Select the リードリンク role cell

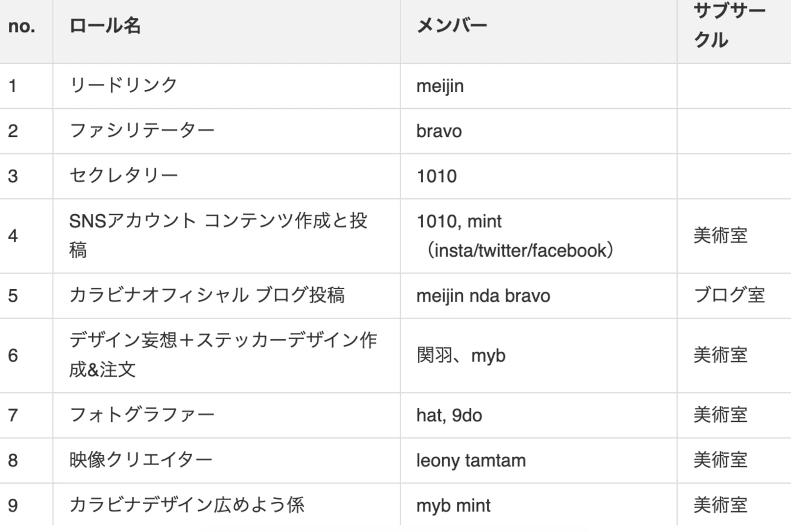point(124,86)
